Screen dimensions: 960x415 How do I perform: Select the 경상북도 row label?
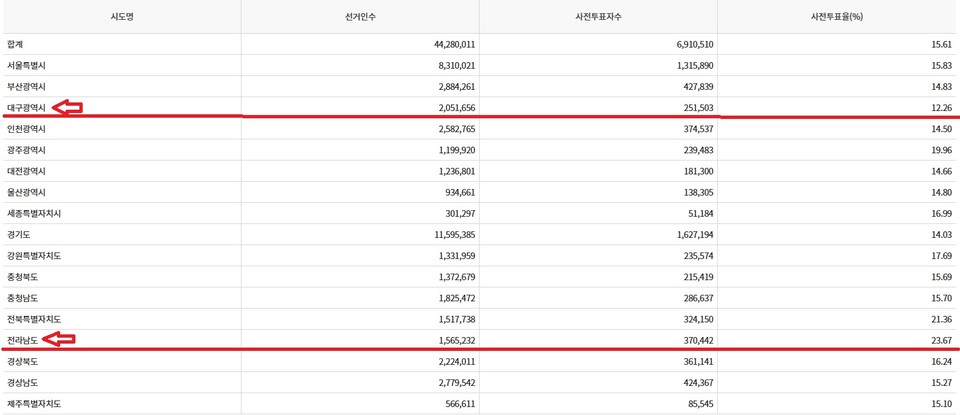click(x=23, y=362)
